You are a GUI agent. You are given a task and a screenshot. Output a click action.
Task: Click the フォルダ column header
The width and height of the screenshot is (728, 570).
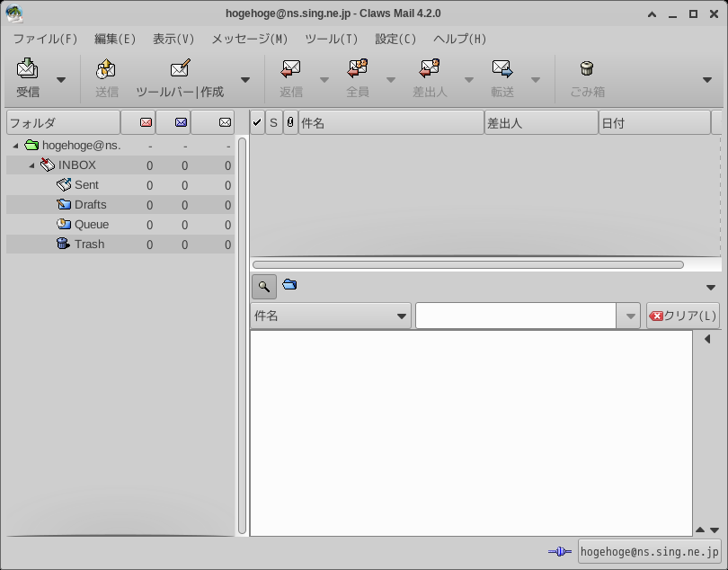tap(63, 122)
